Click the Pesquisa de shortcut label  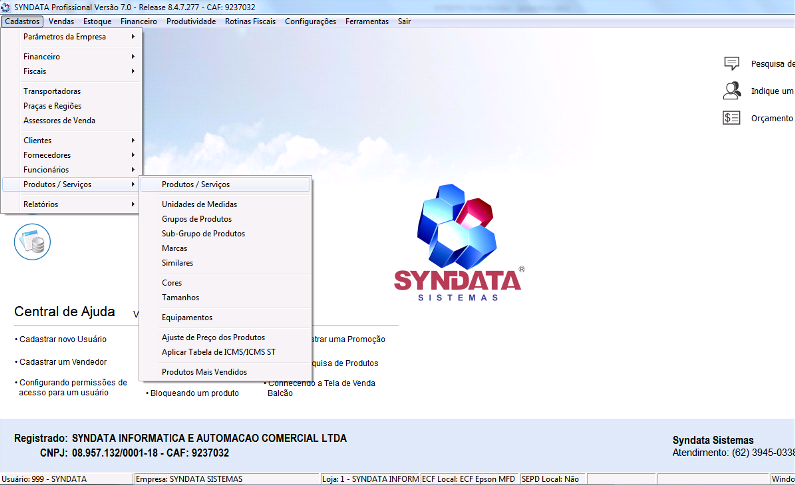click(773, 64)
